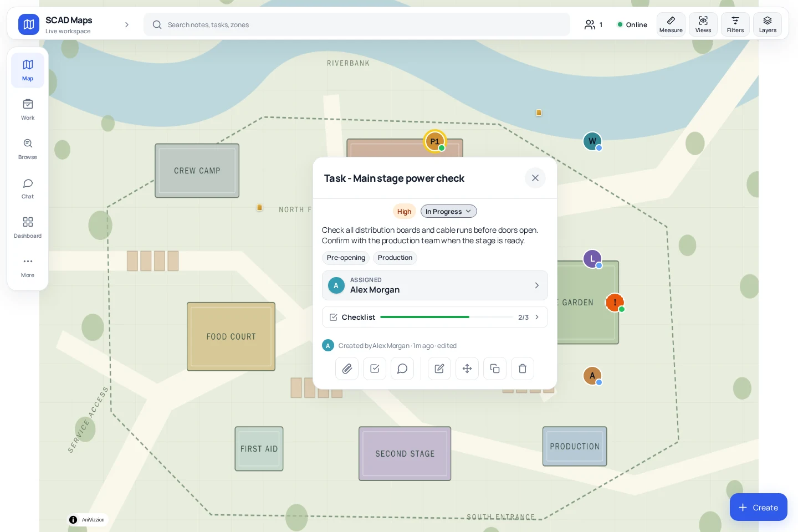Open the In Progress status dropdown
The image size is (798, 532).
coord(448,211)
